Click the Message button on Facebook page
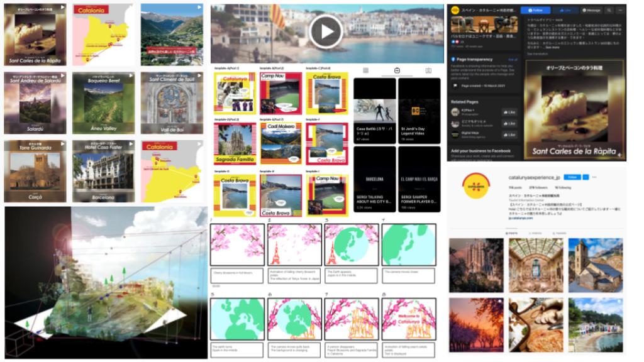This screenshot has width=644, height=362. coord(591,10)
